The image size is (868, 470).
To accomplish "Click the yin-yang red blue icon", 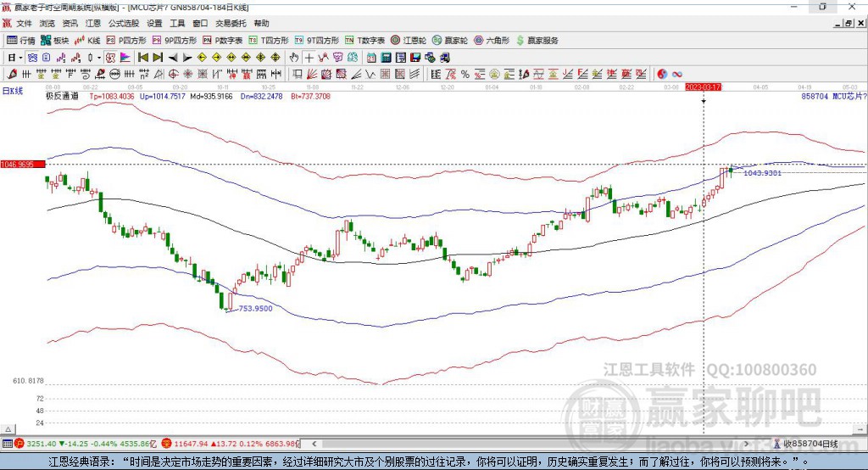I will click(x=662, y=75).
